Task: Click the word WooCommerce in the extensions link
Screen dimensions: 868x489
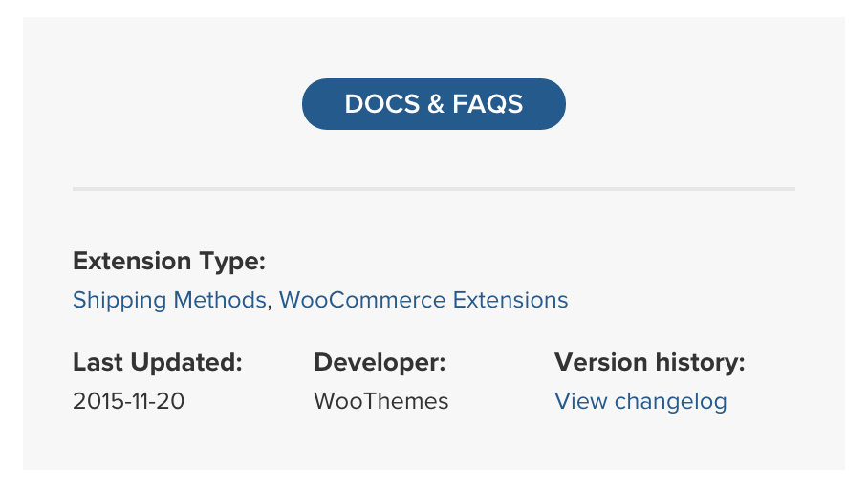Action: 362,300
